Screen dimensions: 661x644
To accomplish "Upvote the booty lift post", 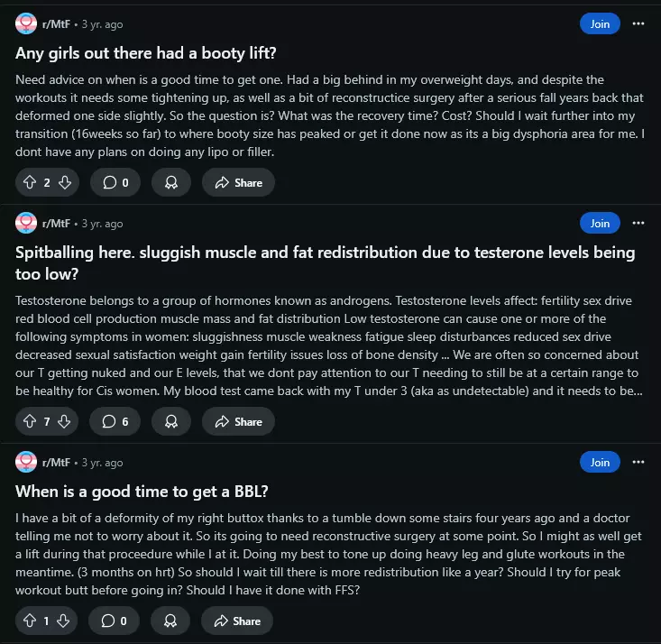I will (29, 183).
